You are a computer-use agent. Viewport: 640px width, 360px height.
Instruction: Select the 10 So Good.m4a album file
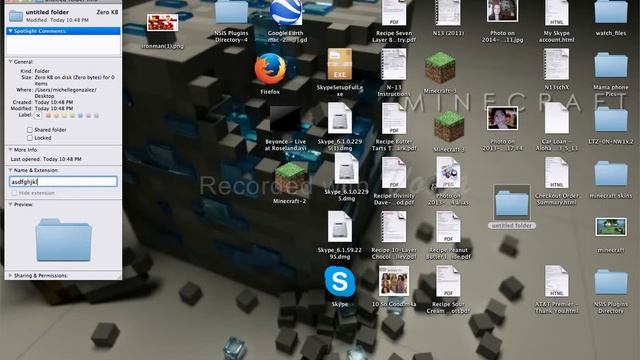click(393, 281)
